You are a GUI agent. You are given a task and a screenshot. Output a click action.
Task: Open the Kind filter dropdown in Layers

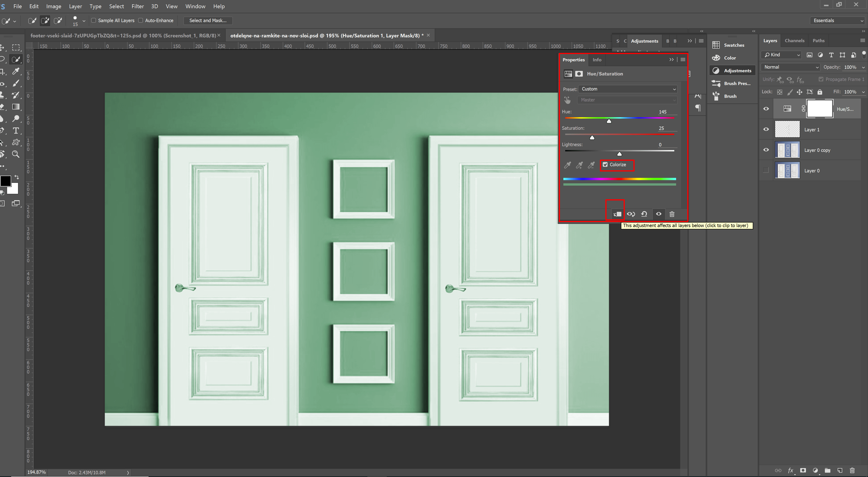pyautogui.click(x=781, y=55)
